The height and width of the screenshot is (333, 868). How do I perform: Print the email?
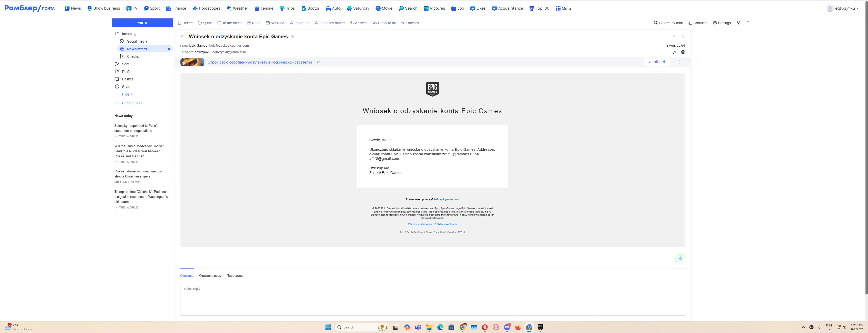[x=683, y=52]
